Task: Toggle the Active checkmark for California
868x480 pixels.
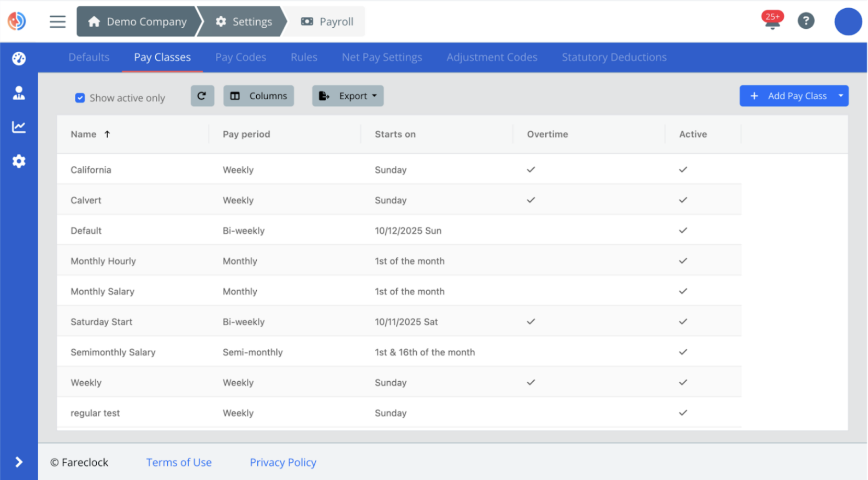Action: coord(683,169)
